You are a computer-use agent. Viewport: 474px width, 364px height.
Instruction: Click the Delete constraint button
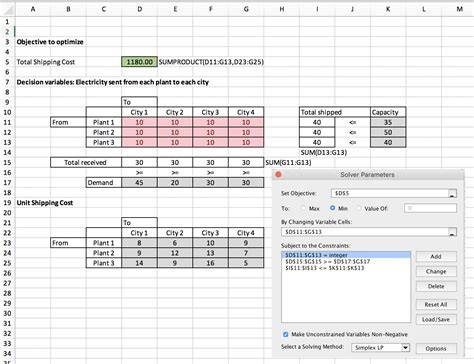click(x=436, y=286)
